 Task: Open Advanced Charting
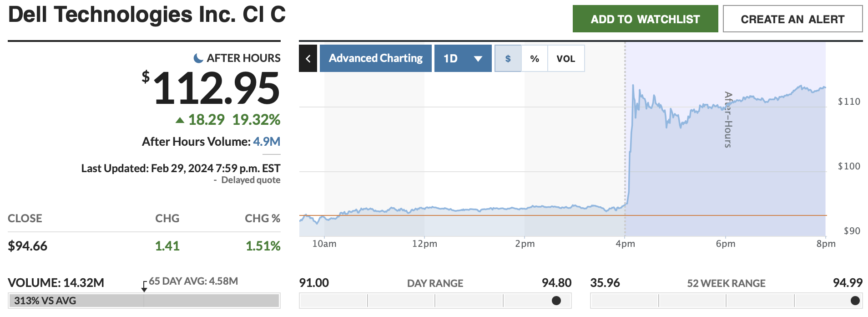coord(375,58)
